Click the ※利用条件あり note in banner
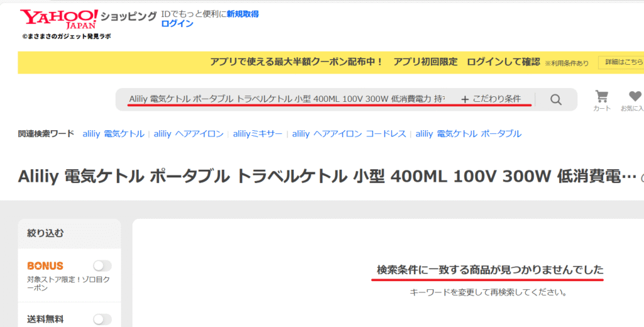This screenshot has height=327, width=644. click(567, 64)
